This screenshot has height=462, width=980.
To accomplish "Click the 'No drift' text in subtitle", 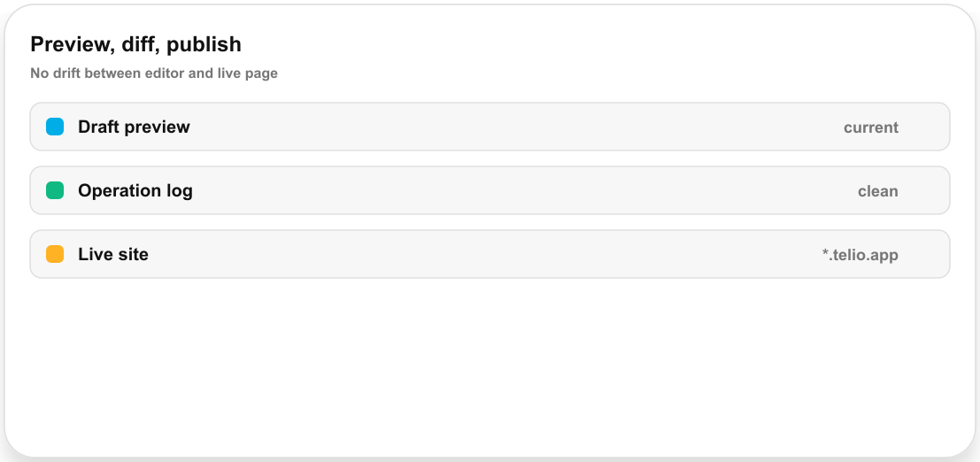I will tap(55, 73).
